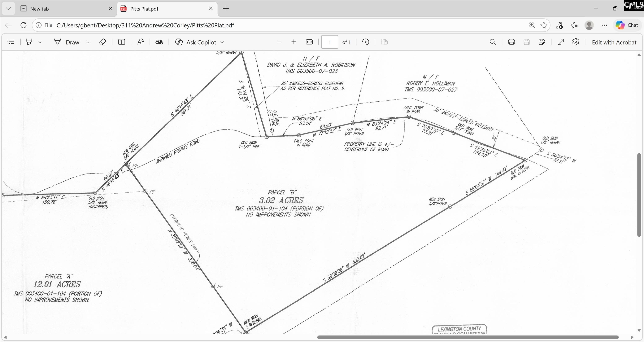Click the vertical scrollbar thumb
The width and height of the screenshot is (644, 342).
tap(639, 195)
